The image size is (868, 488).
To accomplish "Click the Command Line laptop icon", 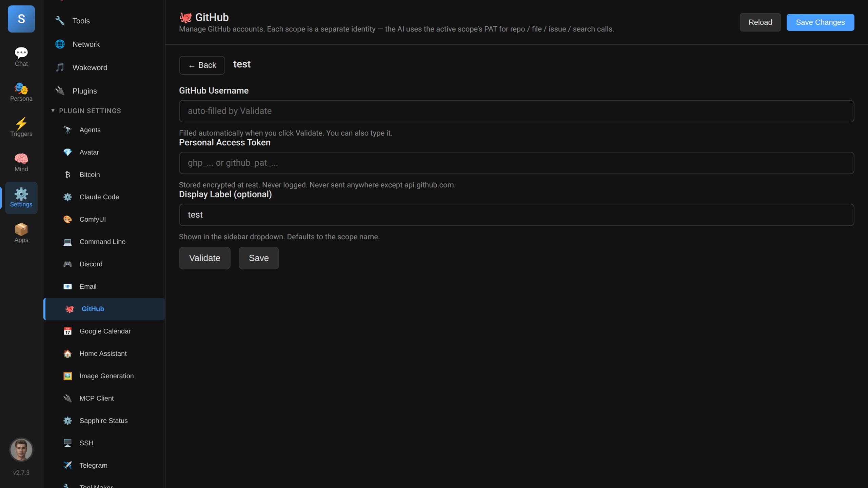I will coord(67,242).
